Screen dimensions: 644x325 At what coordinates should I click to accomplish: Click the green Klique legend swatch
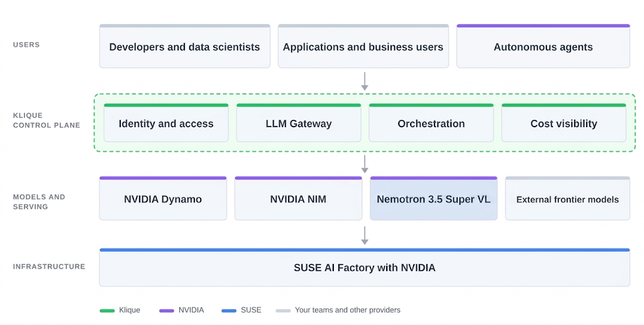click(107, 311)
